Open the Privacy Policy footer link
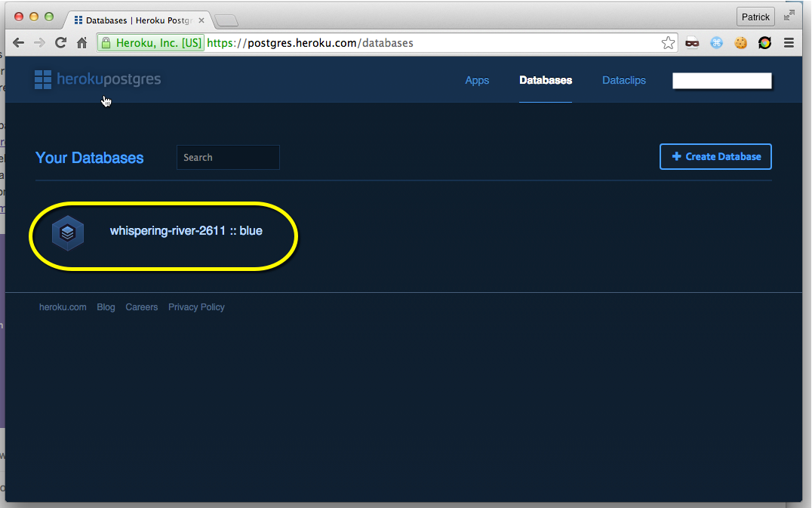The image size is (812, 508). (x=196, y=307)
